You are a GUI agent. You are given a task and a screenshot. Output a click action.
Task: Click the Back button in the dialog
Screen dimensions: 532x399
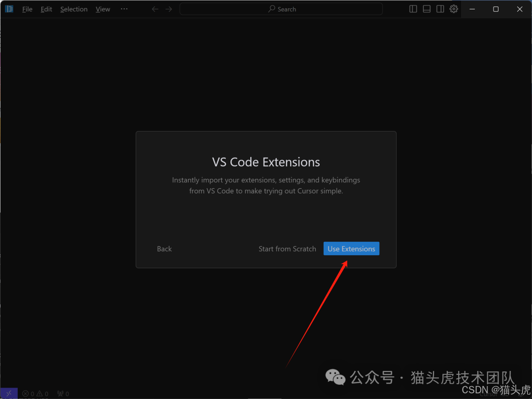(164, 249)
